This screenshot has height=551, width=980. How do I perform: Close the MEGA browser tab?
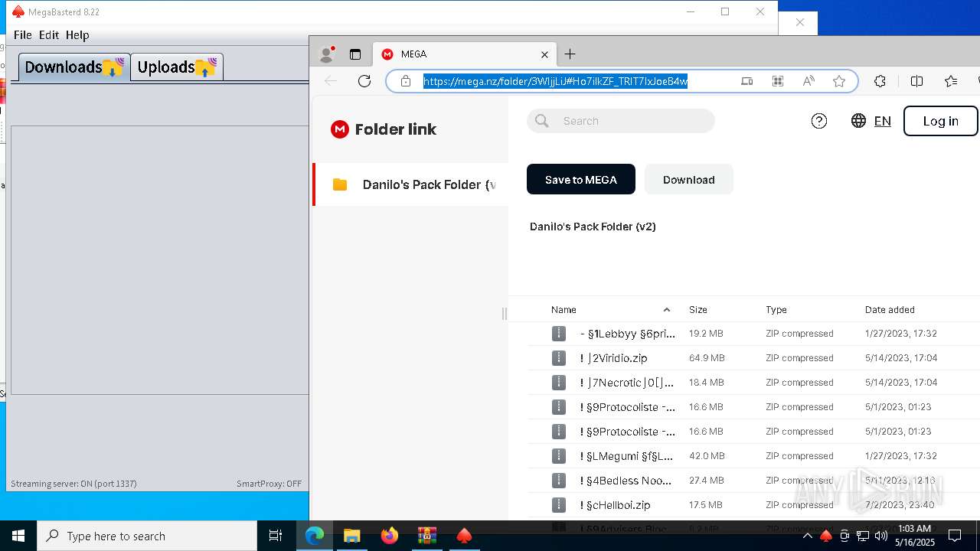(x=544, y=54)
